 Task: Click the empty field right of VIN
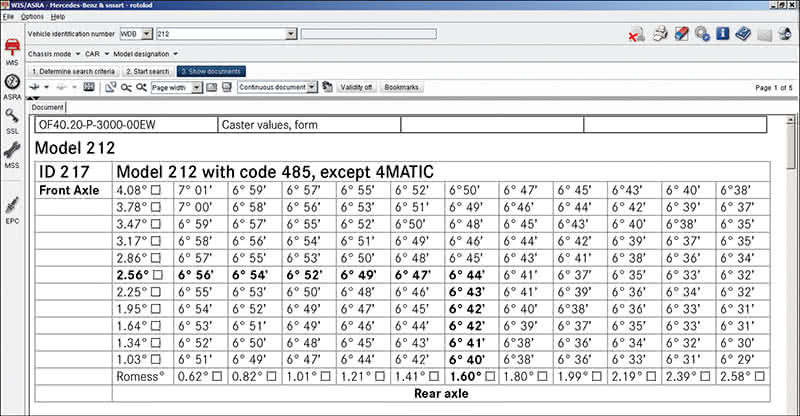coord(368,34)
